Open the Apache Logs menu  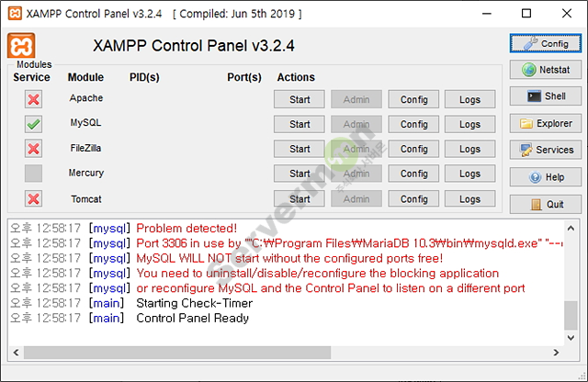pyautogui.click(x=469, y=99)
